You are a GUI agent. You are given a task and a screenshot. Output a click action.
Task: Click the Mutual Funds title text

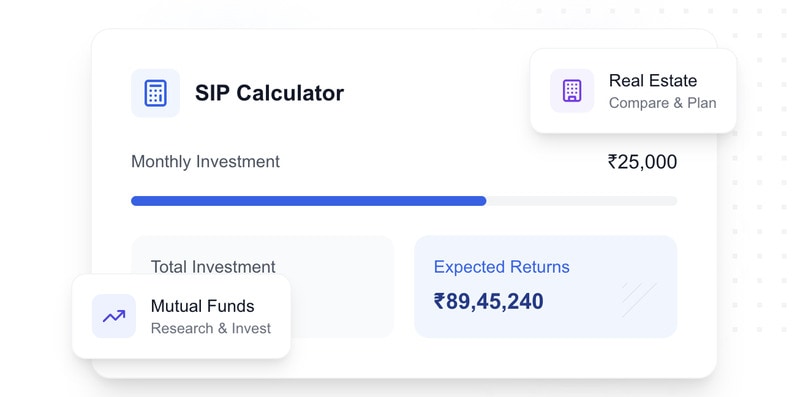point(203,306)
